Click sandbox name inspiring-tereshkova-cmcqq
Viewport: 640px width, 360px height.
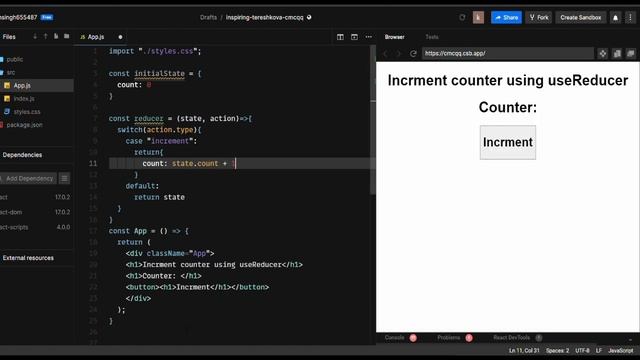[264, 18]
